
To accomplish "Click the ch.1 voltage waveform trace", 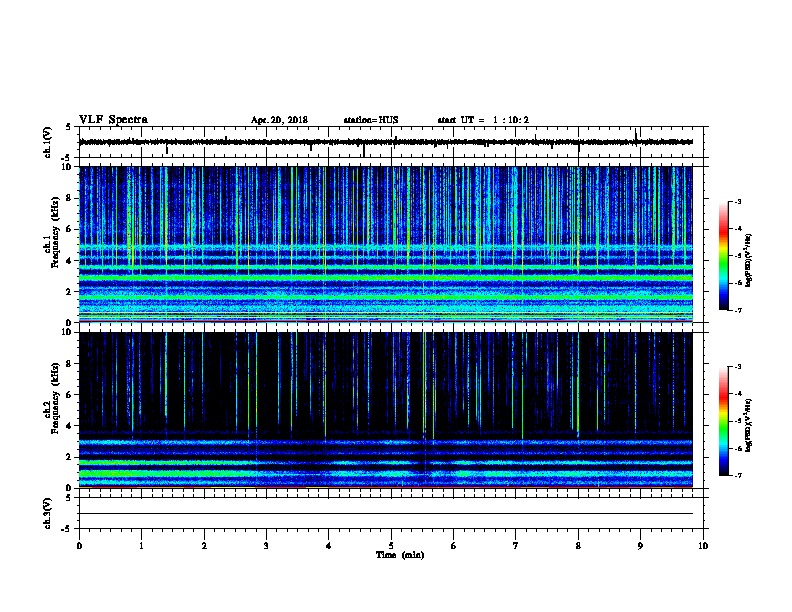I will (386, 142).
